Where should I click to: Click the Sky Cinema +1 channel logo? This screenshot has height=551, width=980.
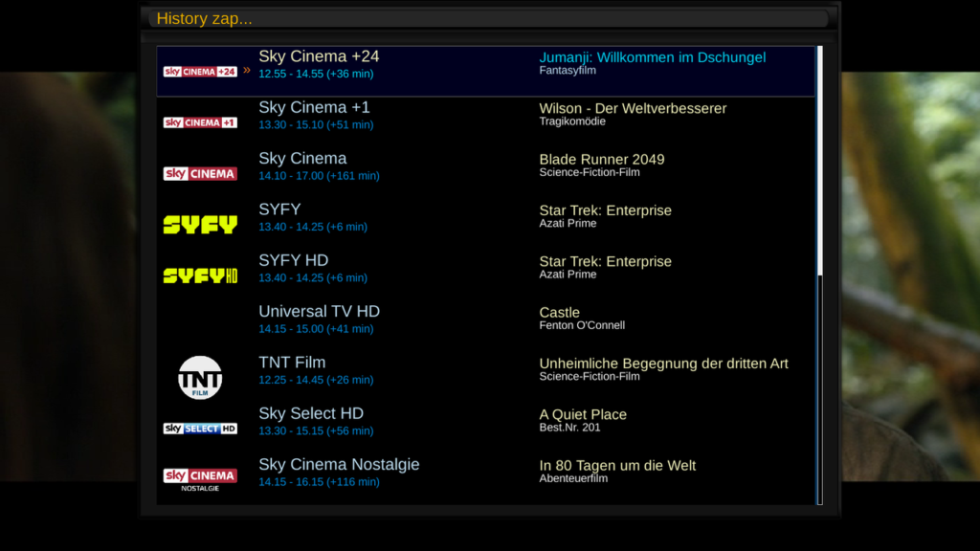point(200,123)
